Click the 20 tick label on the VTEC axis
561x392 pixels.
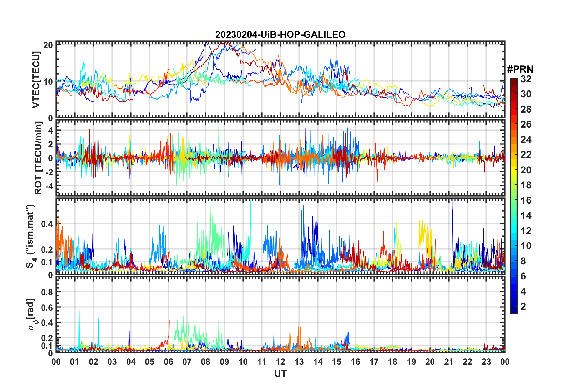point(48,45)
